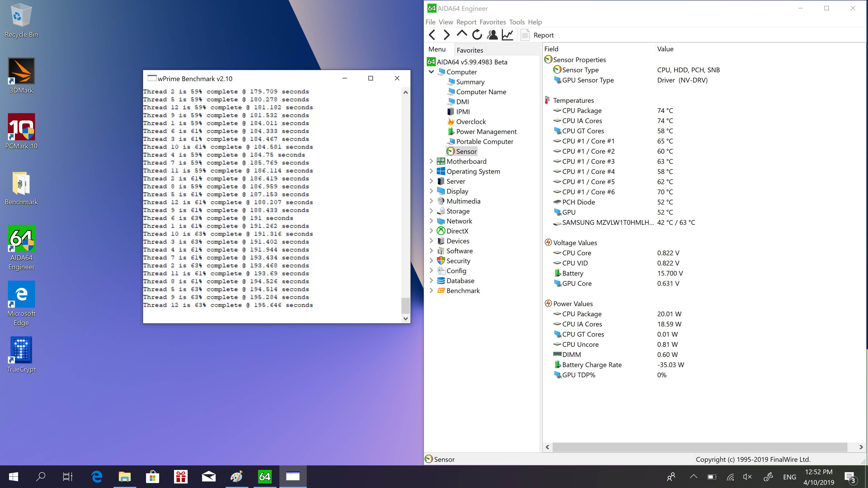The height and width of the screenshot is (488, 868).
Task: Select the Overclock tree item
Action: pyautogui.click(x=467, y=122)
